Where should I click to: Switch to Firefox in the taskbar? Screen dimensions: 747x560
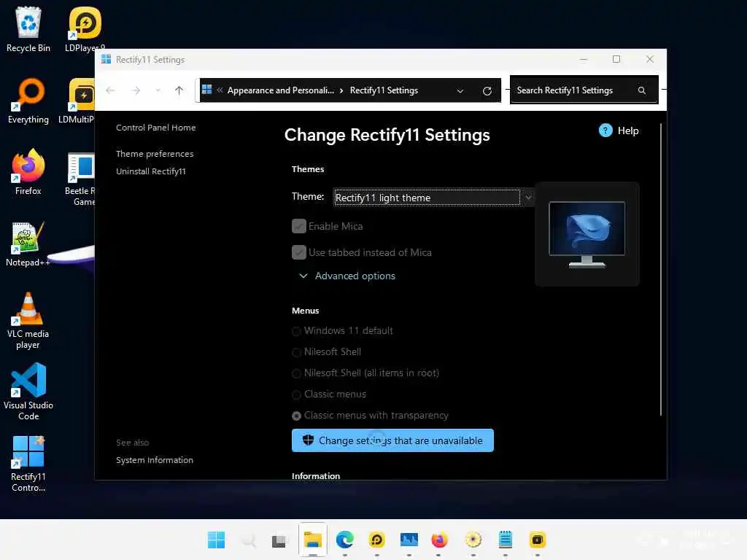pos(440,540)
